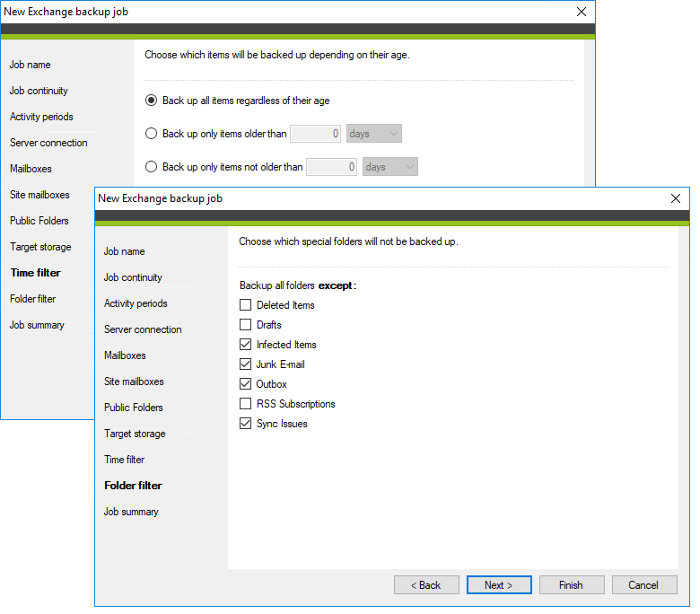Choose 'Back up only items not older than'
This screenshot has width=700, height=614.
pos(152,167)
